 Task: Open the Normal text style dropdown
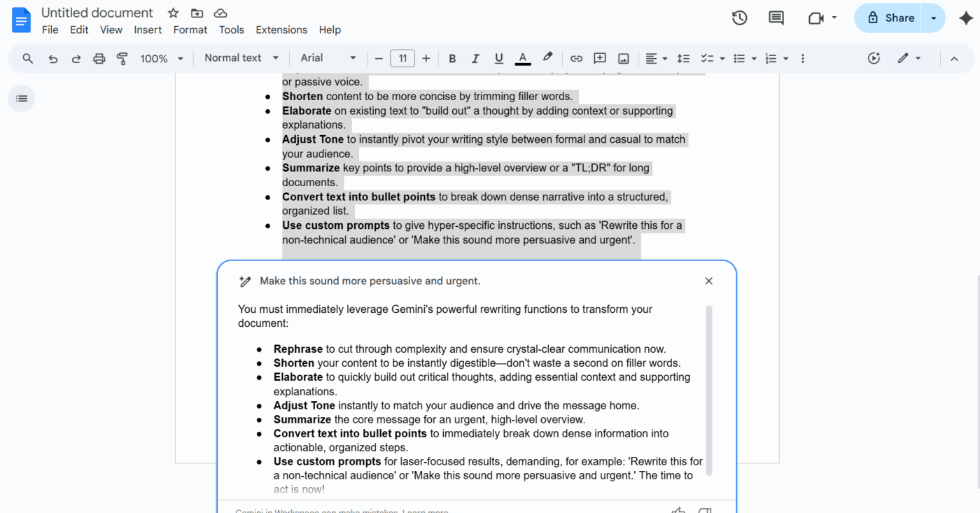(x=241, y=58)
